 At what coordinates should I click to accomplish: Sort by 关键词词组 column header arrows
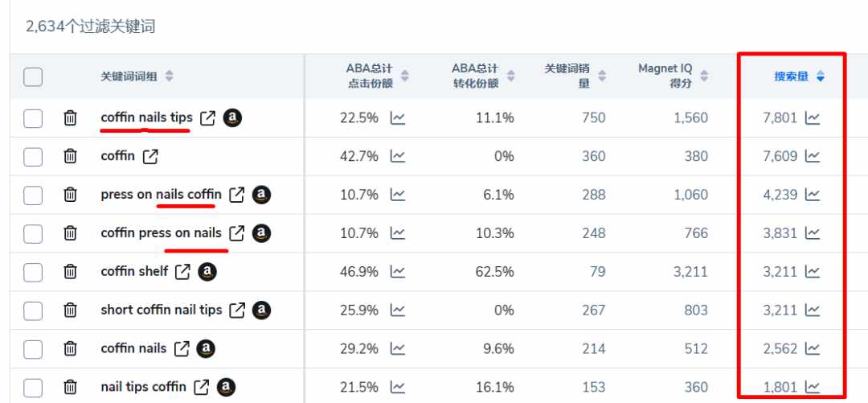click(x=169, y=76)
